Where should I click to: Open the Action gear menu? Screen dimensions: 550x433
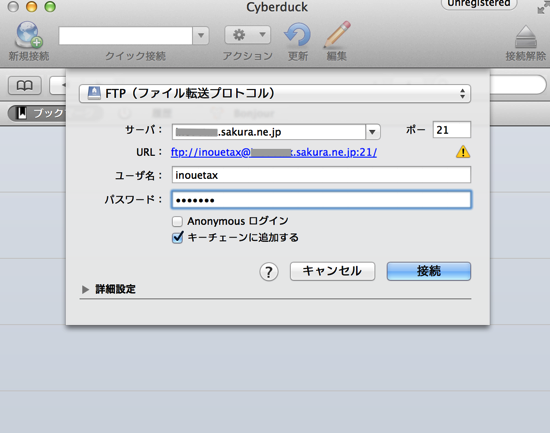point(248,35)
